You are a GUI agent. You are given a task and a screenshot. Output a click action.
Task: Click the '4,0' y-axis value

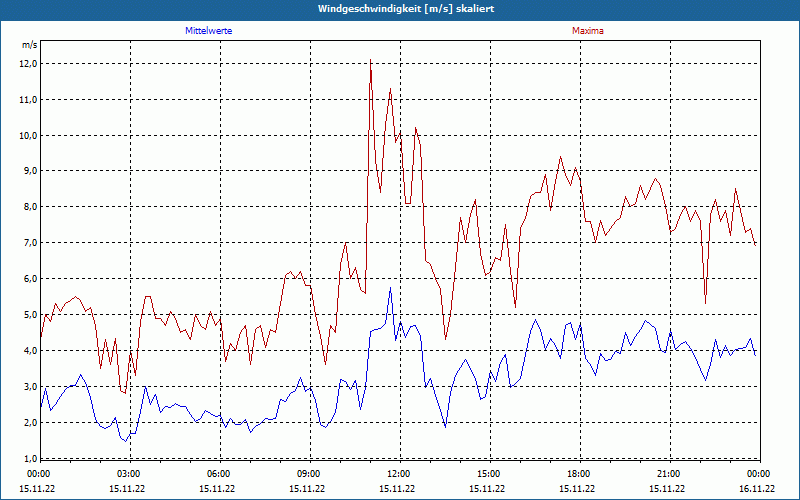(x=30, y=351)
